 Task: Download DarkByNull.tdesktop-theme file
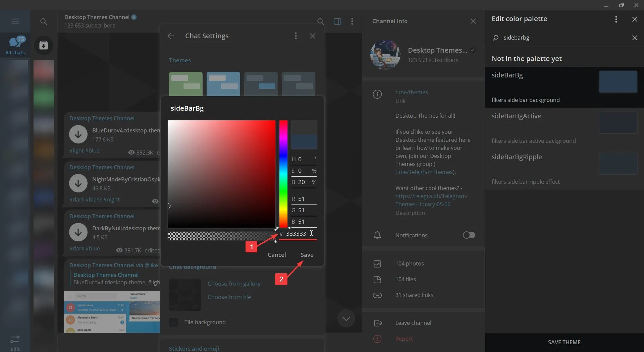point(78,232)
